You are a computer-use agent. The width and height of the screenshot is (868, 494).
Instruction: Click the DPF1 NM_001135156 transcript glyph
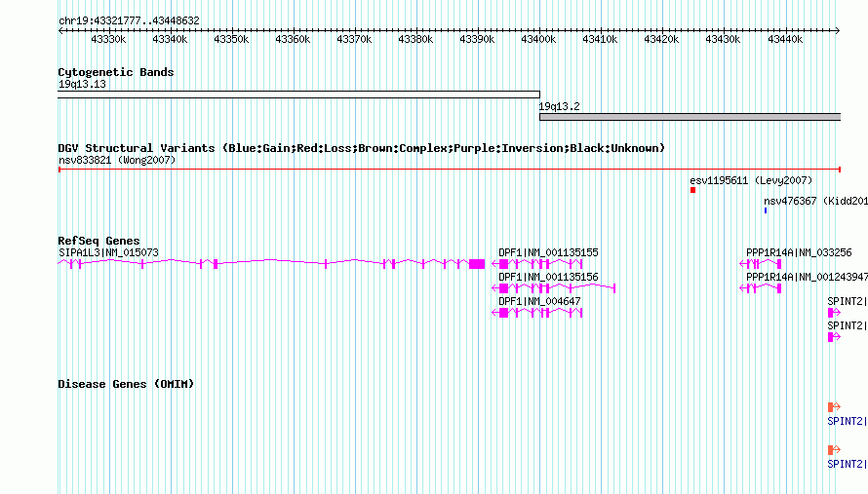(554, 288)
